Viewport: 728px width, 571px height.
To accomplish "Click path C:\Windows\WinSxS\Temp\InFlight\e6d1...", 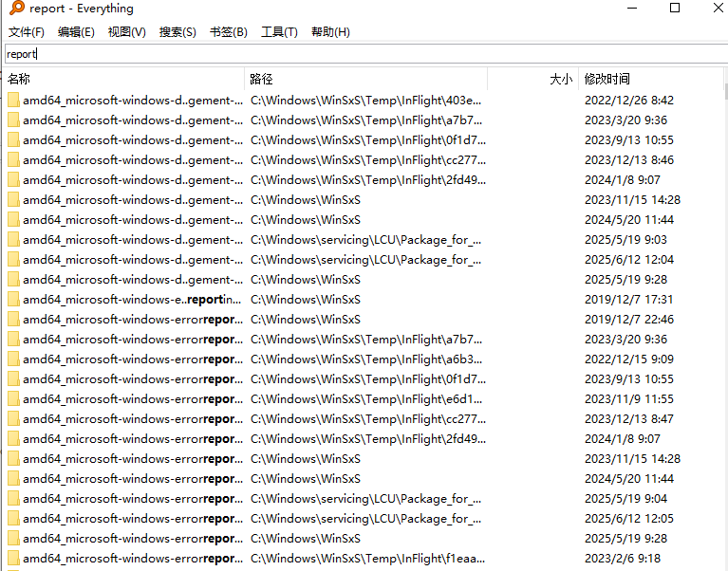I will click(366, 399).
